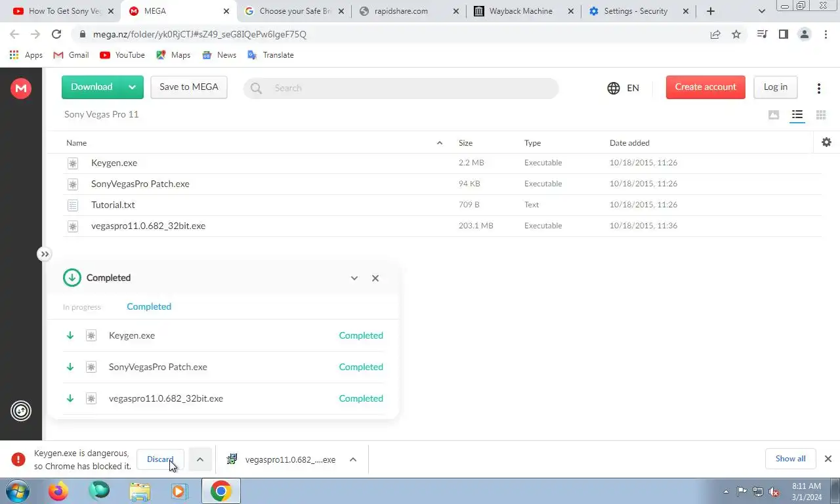Reload the current page

56,34
